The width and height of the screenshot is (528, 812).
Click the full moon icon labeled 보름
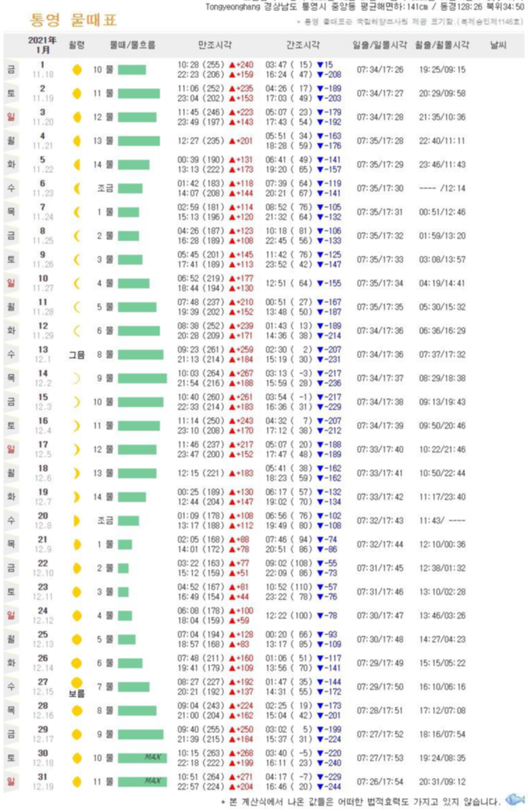[77, 683]
